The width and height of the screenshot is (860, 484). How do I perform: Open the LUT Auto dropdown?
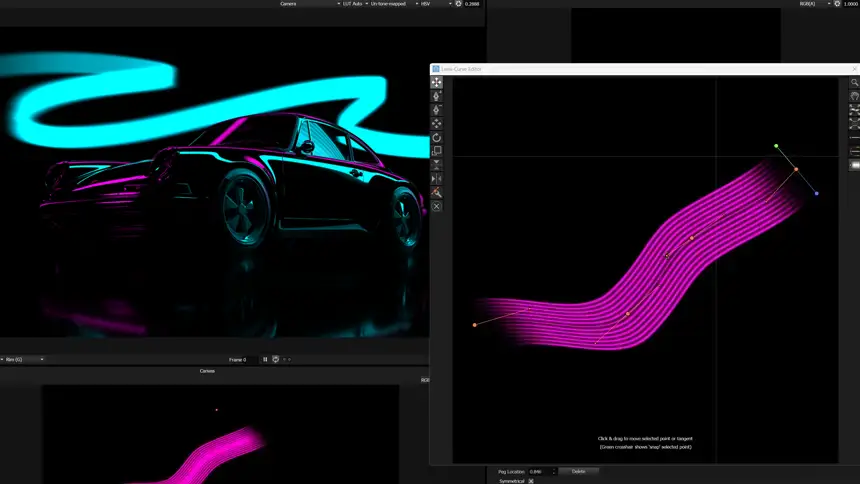tap(355, 4)
